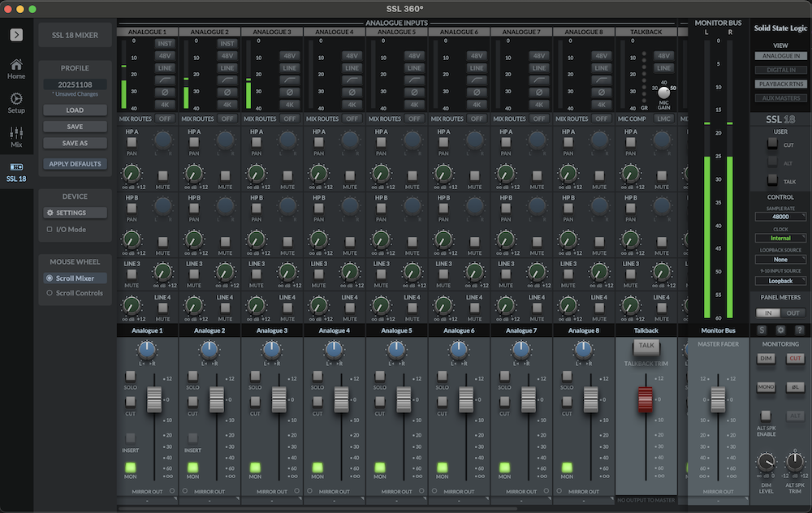Open the Mix faders page in sidebar

(x=16, y=136)
